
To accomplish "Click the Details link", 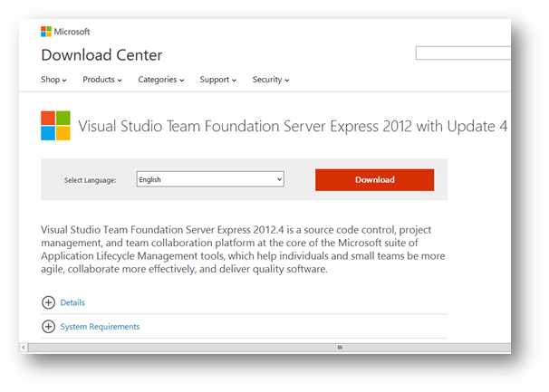I will pos(72,302).
